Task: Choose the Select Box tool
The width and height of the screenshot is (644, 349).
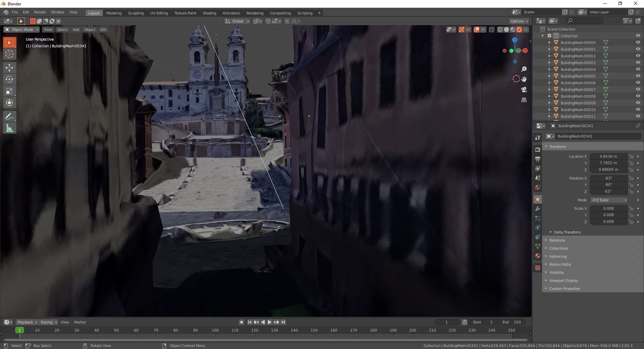Action: [x=9, y=42]
